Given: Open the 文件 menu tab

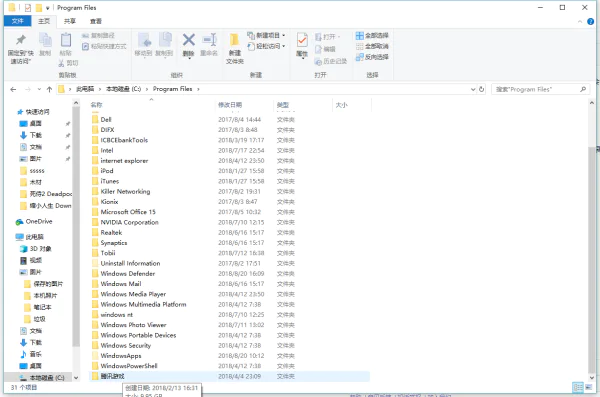Looking at the screenshot, I should pos(18,21).
